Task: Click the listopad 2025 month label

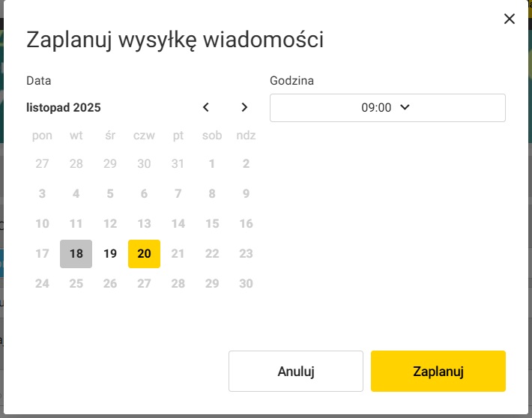Action: tap(64, 107)
